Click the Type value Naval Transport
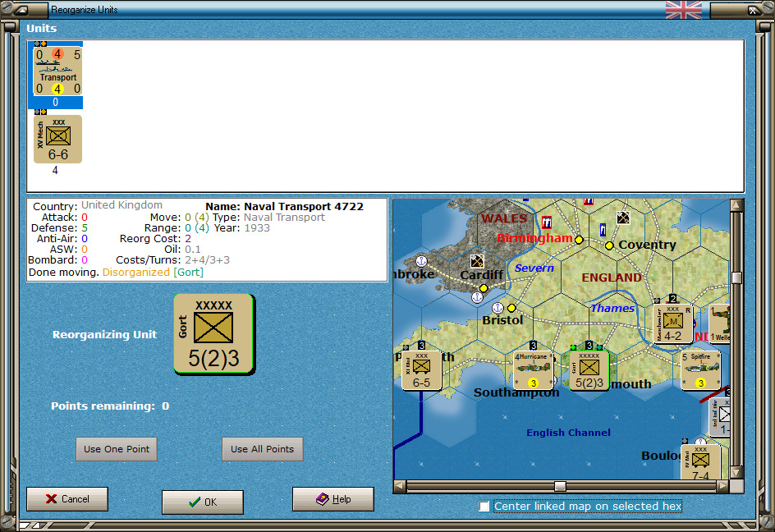775x532 pixels. [x=284, y=217]
